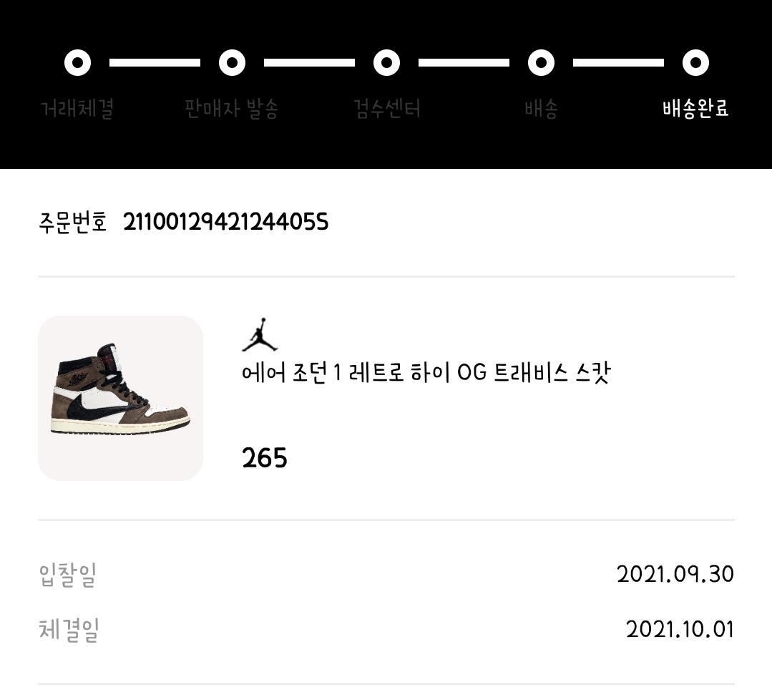The height and width of the screenshot is (700, 772).
Task: Click the shoe size 265
Action: coord(265,458)
